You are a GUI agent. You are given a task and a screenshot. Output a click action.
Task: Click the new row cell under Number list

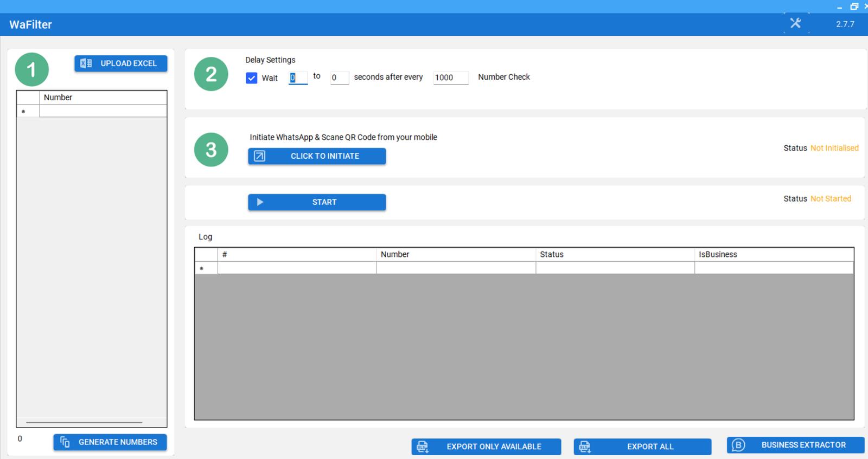(x=103, y=111)
